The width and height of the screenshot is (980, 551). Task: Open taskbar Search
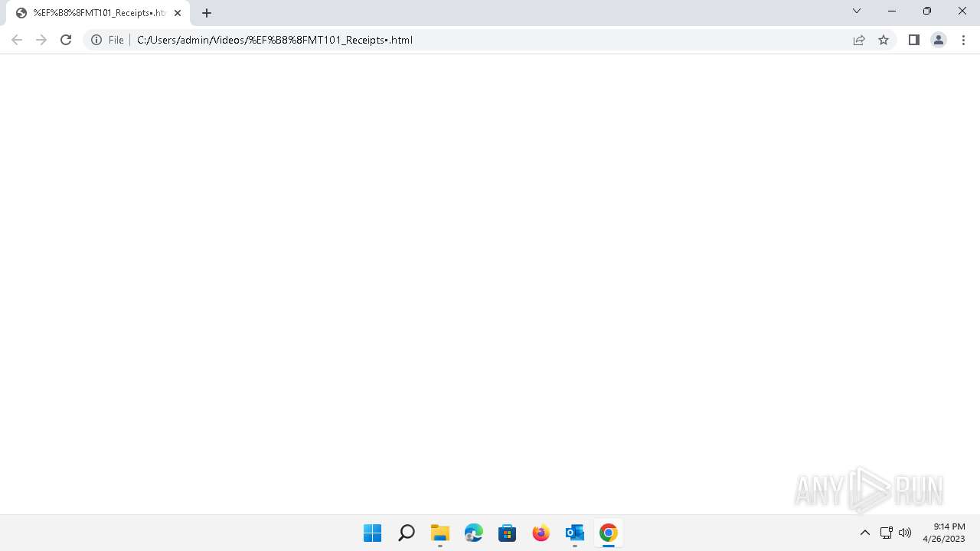click(407, 533)
